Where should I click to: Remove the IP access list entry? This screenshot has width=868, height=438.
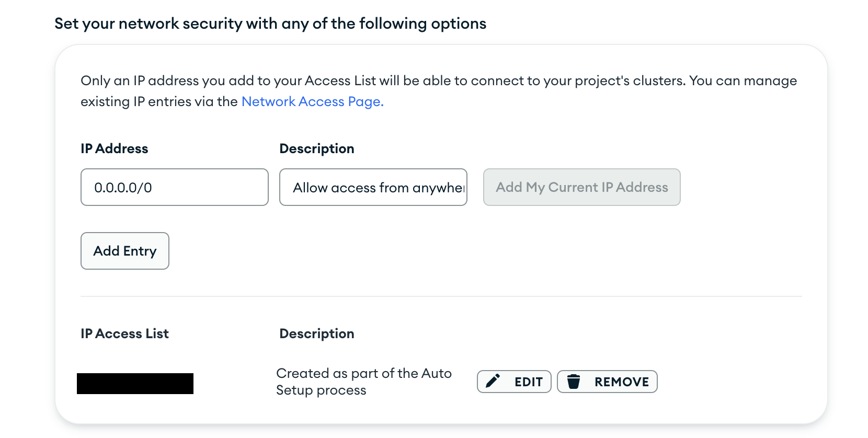click(607, 382)
